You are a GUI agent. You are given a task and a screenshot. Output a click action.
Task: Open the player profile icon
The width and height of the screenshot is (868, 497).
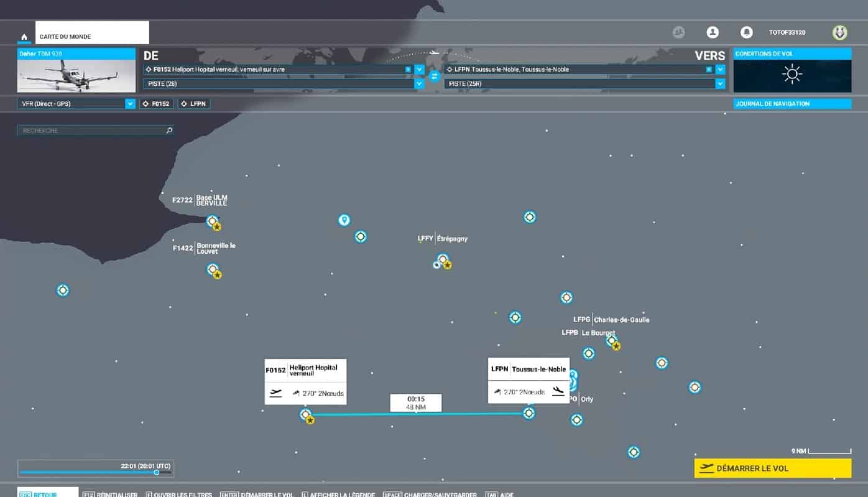pos(713,32)
